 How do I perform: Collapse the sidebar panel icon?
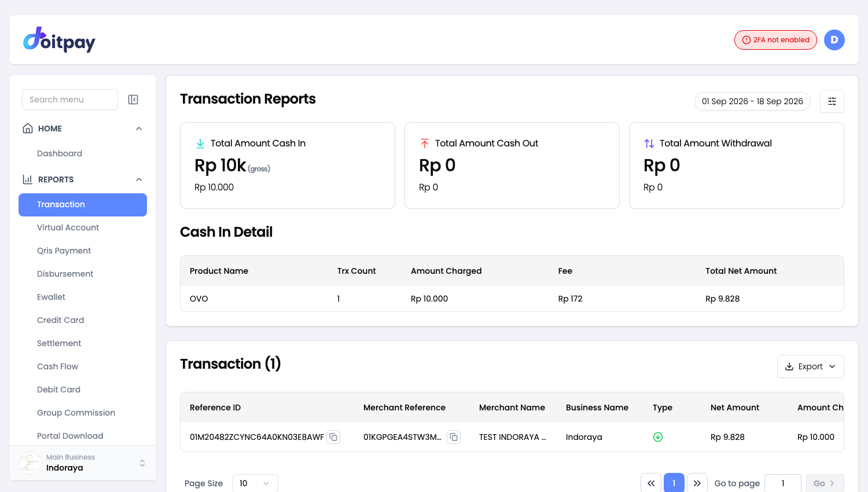coord(133,100)
